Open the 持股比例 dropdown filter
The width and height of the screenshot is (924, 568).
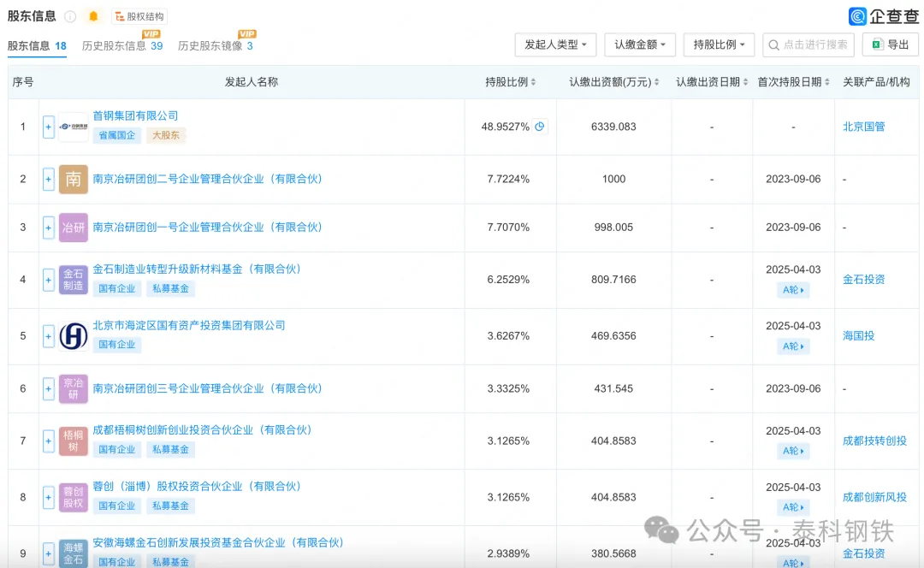[x=719, y=44]
